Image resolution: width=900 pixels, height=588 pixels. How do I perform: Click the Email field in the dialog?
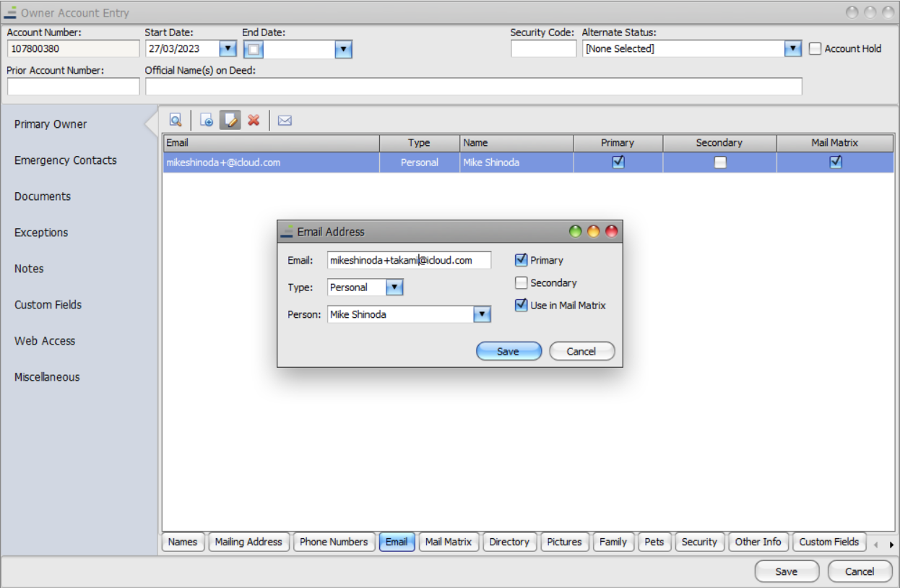409,260
